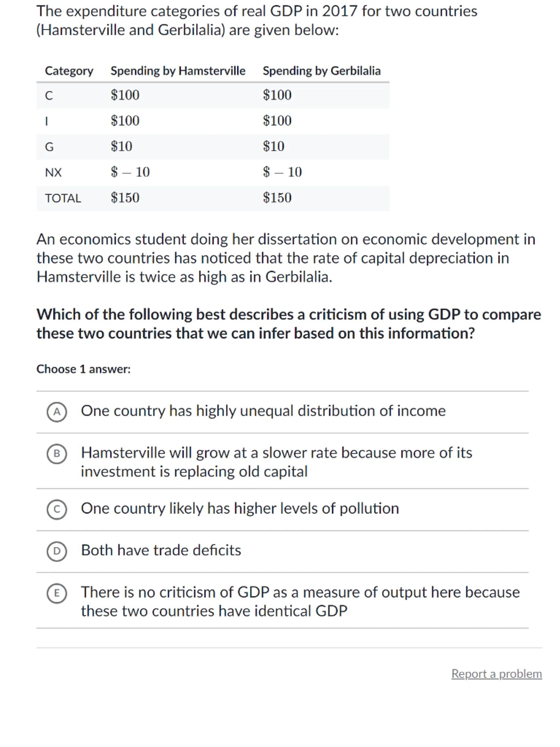The height and width of the screenshot is (747, 560).
Task: Select radio option A circle
Action: click(x=57, y=412)
